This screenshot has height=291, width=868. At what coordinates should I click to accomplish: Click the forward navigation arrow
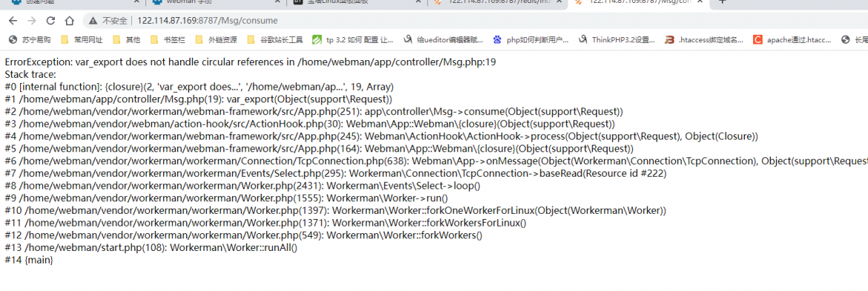click(32, 21)
